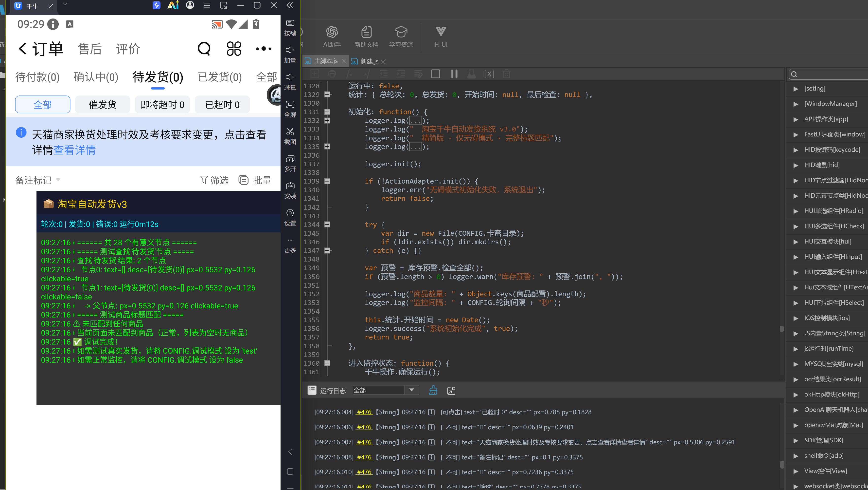
Task: Show 更多 emulator sidebar options
Action: [x=290, y=245]
